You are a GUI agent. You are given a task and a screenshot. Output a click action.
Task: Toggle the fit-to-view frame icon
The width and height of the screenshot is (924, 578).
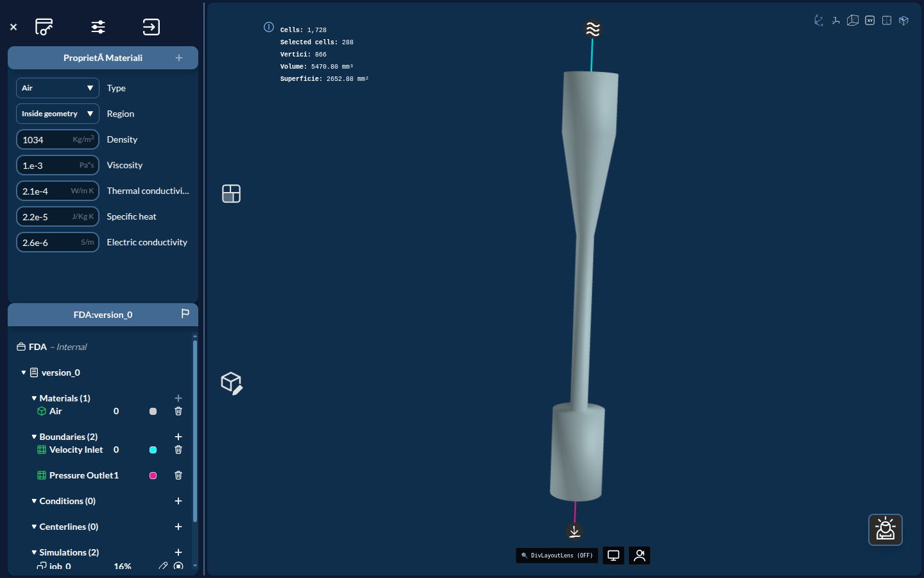887,21
